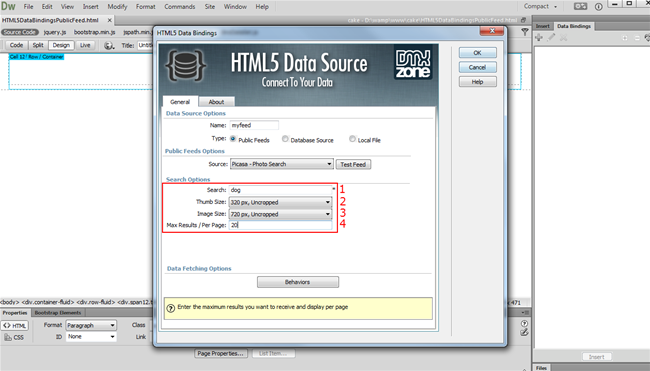Screen dimensions: 650x371
Task: Click the question mark hint icon
Action: [170, 308]
